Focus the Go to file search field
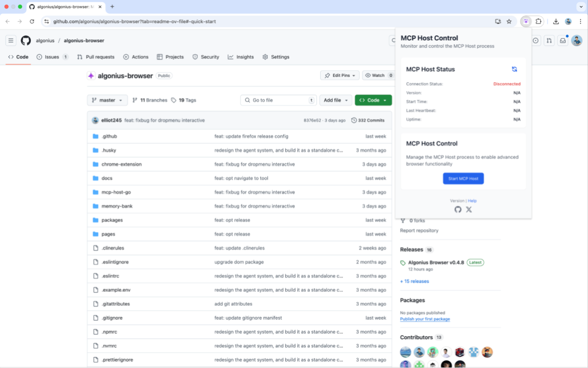The image size is (588, 368). pyautogui.click(x=279, y=100)
